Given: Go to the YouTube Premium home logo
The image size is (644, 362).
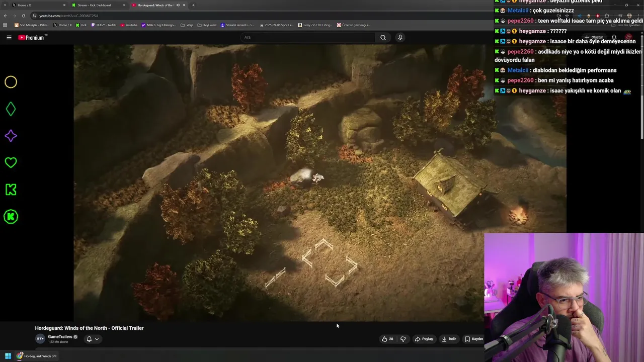Looking at the screenshot, I should [32, 37].
